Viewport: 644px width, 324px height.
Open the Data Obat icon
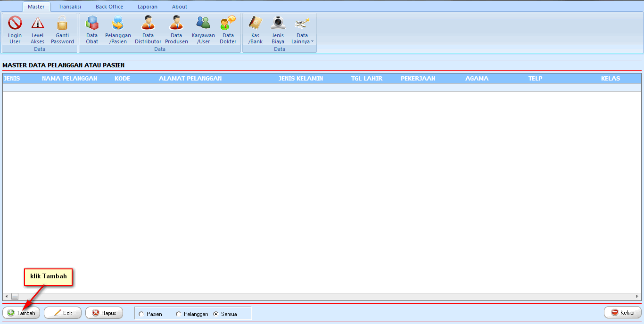(x=92, y=24)
